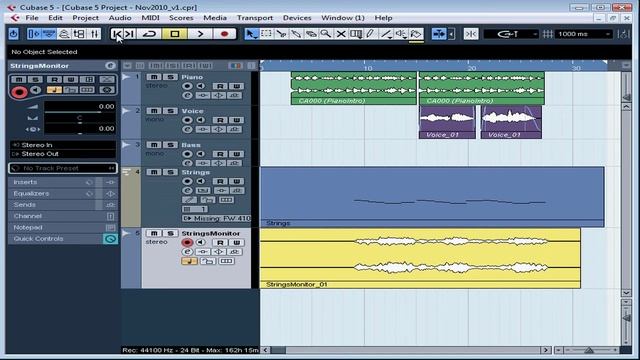
Task: Select the Mute X tool
Action: tap(341, 34)
